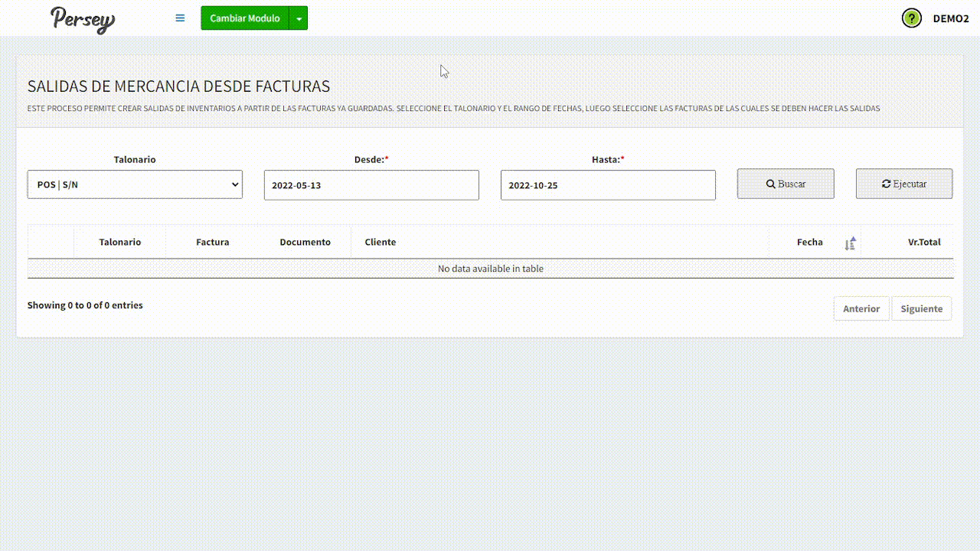
Task: Click the Hasta date input field
Action: pos(608,185)
